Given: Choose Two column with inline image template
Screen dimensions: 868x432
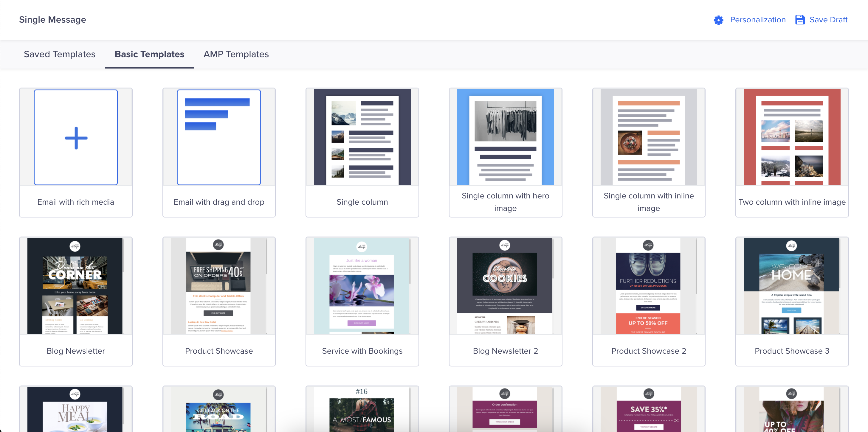Looking at the screenshot, I should point(791,137).
